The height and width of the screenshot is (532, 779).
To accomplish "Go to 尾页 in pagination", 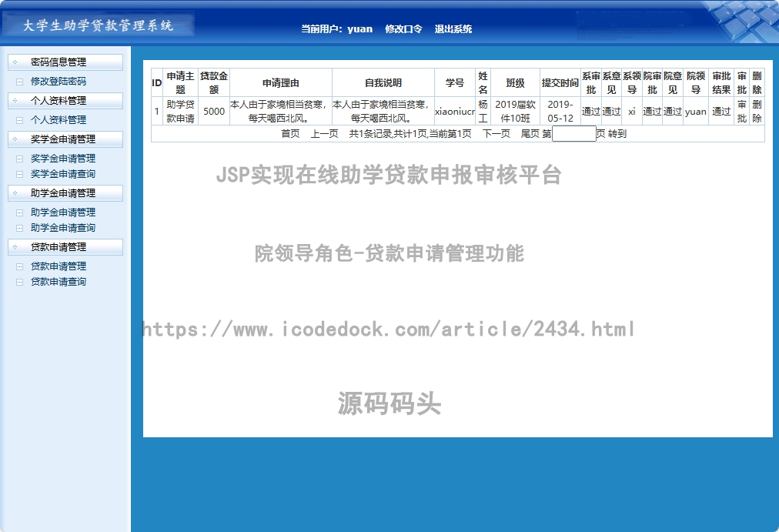I will point(530,134).
